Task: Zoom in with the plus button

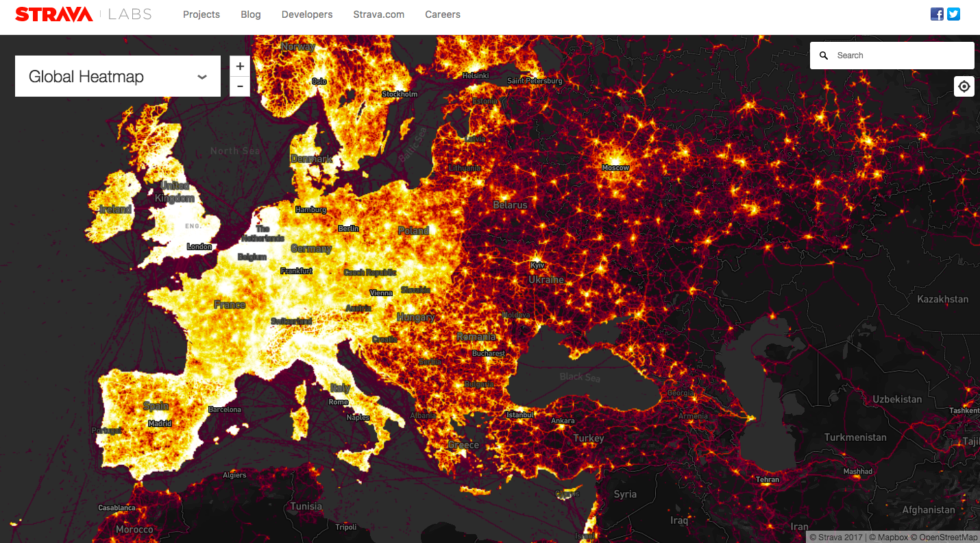Action: coord(240,67)
